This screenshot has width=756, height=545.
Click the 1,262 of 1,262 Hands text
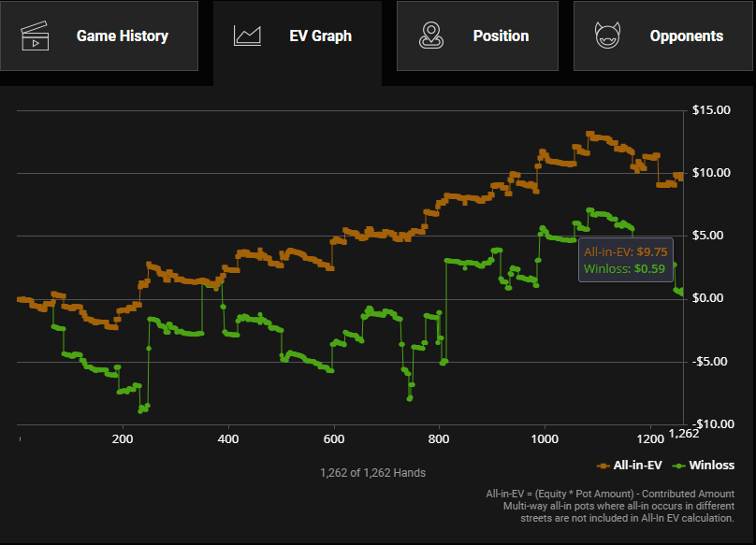(372, 473)
